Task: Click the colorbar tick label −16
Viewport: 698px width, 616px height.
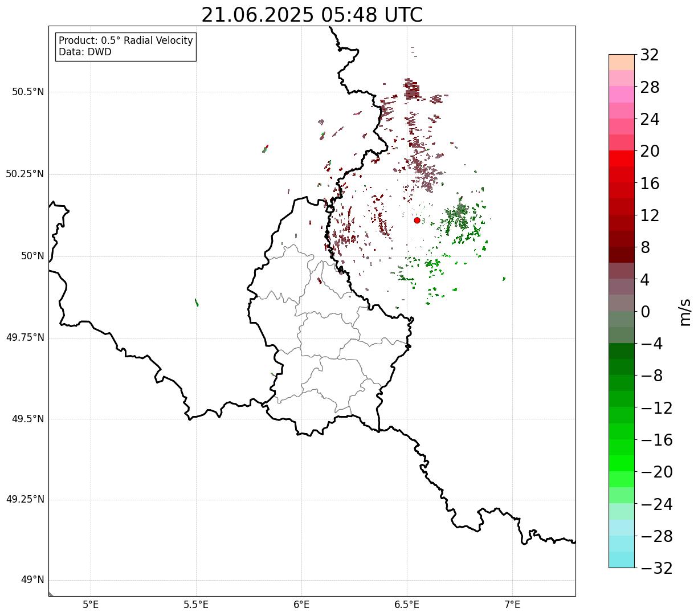Action: pyautogui.click(x=656, y=440)
